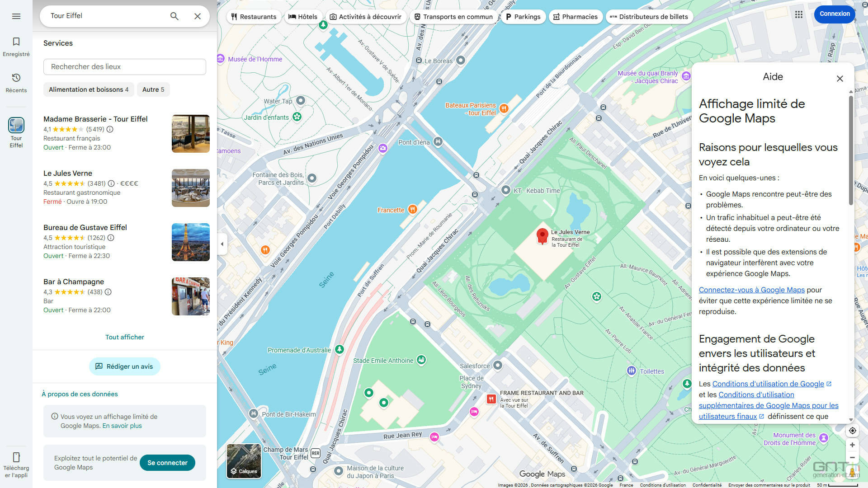Clear the Tour Eiffel search text
Image resolution: width=868 pixels, height=488 pixels.
(x=198, y=16)
